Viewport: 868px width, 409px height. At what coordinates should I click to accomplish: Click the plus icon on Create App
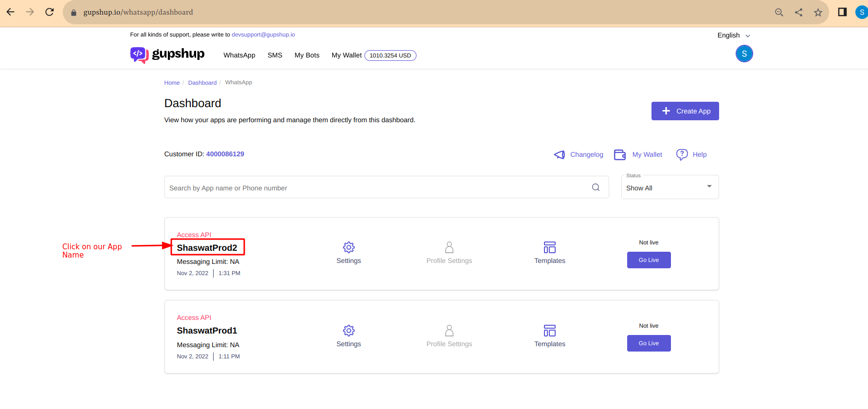pos(666,111)
